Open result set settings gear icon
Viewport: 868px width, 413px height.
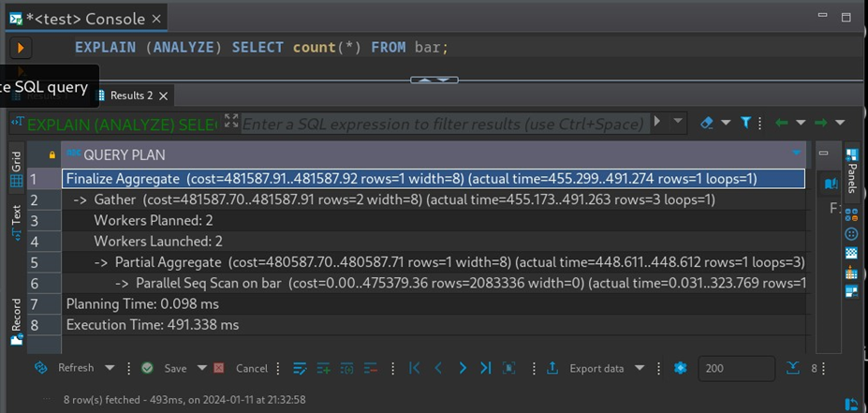(x=681, y=368)
